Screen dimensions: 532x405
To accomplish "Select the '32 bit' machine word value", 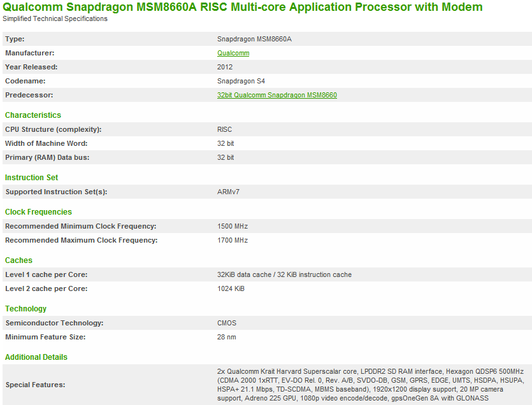I will [x=226, y=143].
